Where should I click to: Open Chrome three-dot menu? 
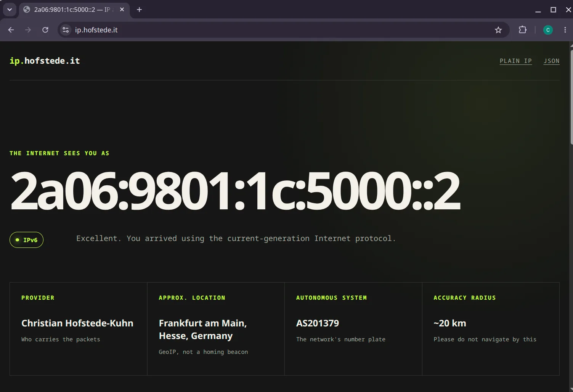[x=565, y=30]
